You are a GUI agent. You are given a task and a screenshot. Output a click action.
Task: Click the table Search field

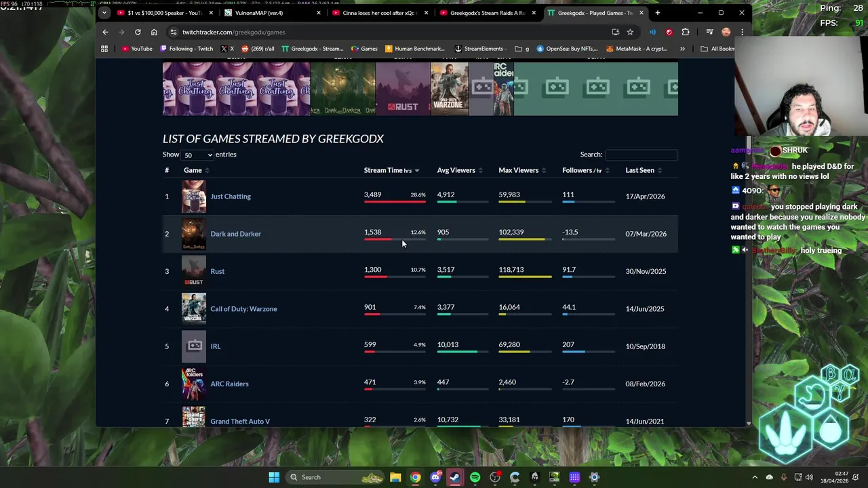point(641,155)
